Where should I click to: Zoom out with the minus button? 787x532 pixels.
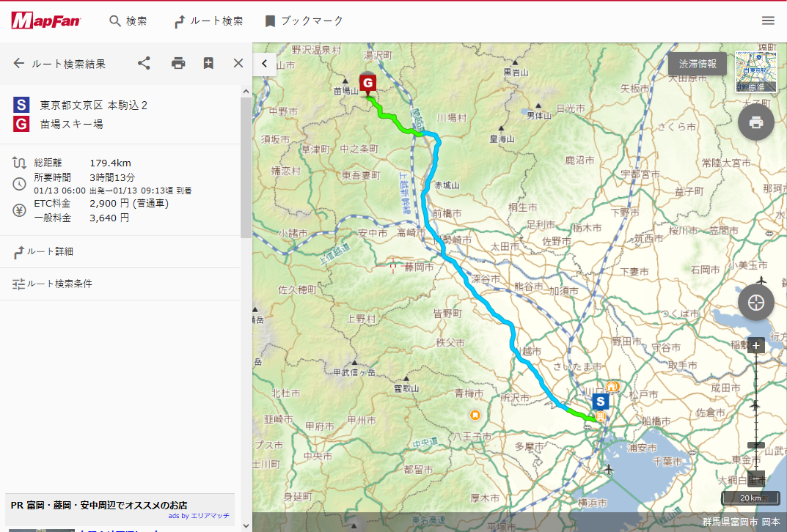pyautogui.click(x=756, y=479)
